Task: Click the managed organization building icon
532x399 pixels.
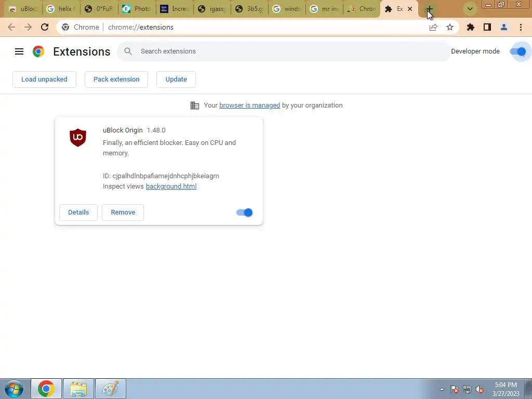Action: click(x=195, y=105)
